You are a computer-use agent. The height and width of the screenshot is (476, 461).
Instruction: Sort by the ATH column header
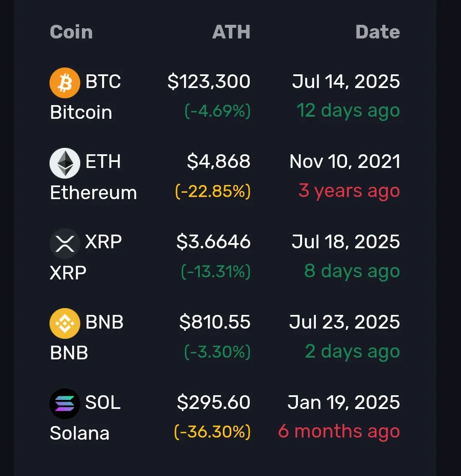pos(231,32)
